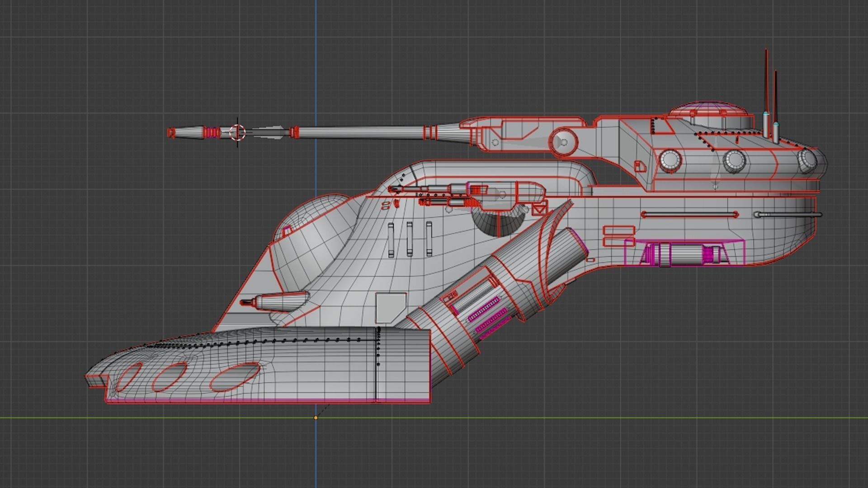Select the magenta-outlined underbelly engine component
Screen dimensions: 868x488
(684, 253)
